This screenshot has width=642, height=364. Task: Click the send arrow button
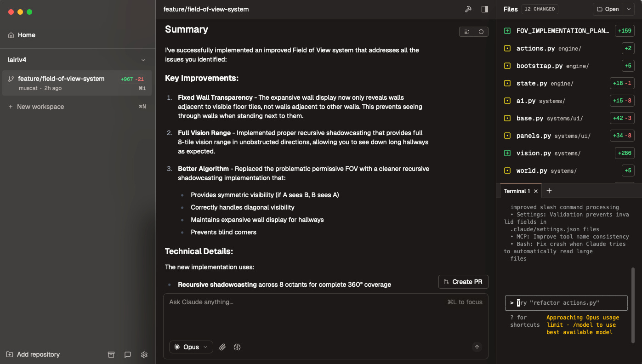tap(477, 347)
